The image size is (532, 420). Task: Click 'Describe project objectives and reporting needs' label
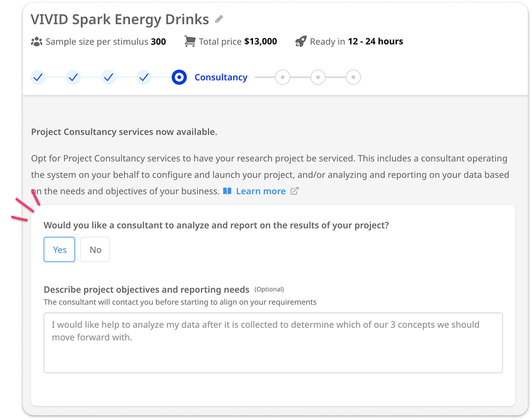147,290
